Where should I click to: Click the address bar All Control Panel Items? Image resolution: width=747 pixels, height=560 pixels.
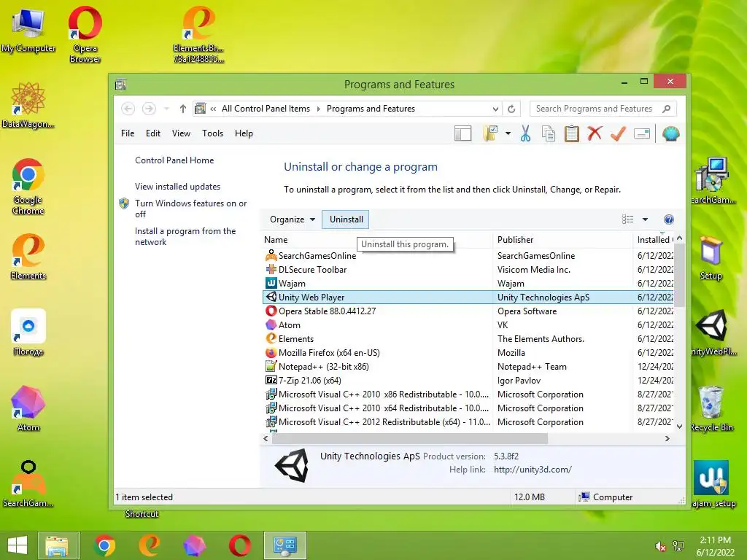[266, 109]
